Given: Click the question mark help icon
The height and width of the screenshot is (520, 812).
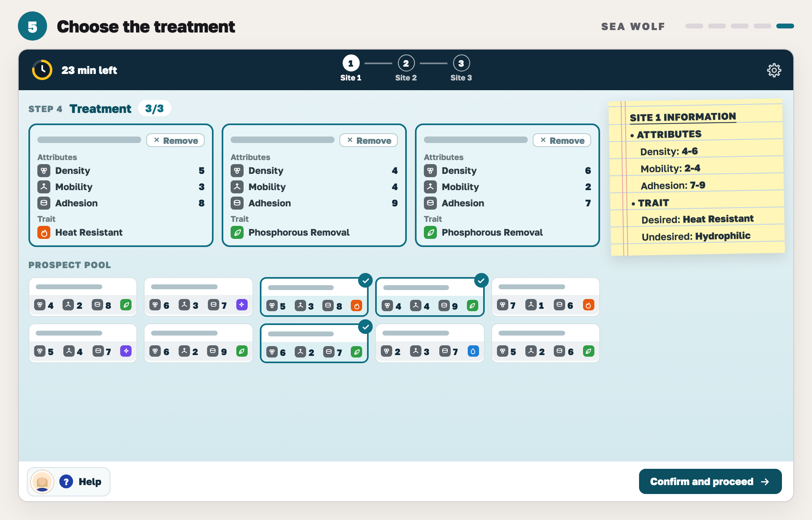Looking at the screenshot, I should pos(66,481).
